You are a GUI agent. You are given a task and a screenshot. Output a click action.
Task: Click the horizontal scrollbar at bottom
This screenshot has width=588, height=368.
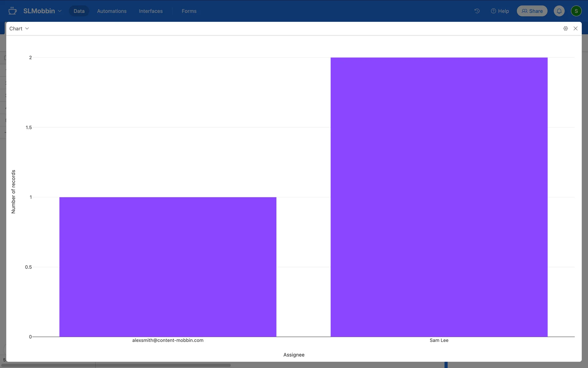pyautogui.click(x=116, y=365)
